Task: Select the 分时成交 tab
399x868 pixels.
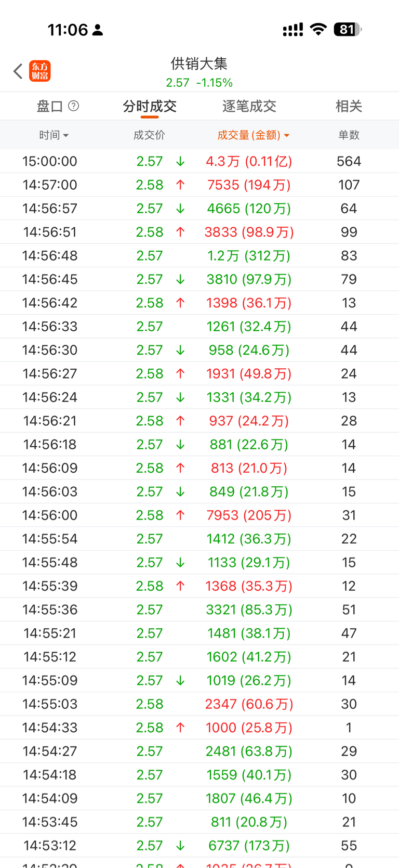Action: pos(150,106)
